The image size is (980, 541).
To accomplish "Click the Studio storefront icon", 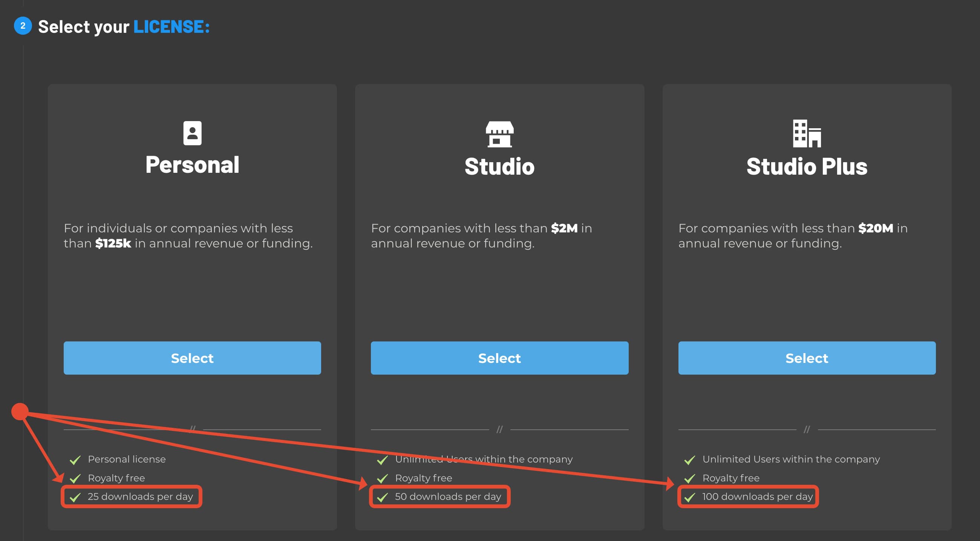I will [499, 134].
